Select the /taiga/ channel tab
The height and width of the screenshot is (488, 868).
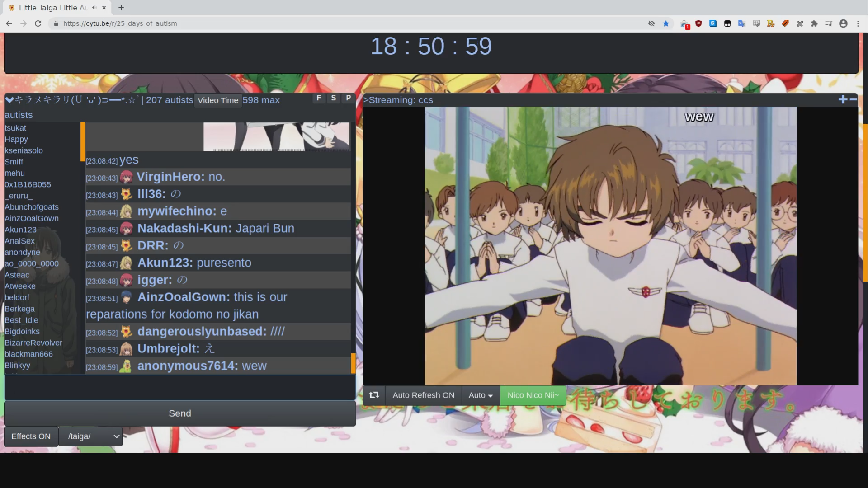coord(90,436)
